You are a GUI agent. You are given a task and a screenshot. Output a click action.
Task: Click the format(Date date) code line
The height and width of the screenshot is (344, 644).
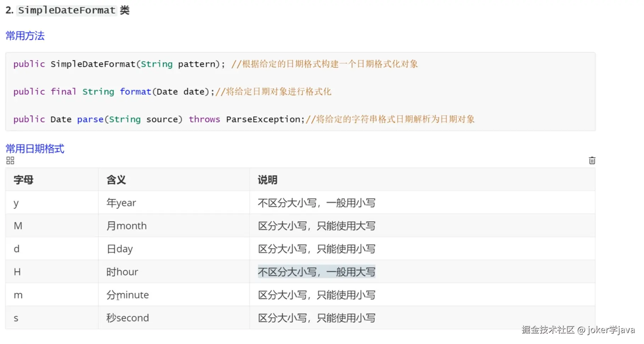[x=172, y=92]
